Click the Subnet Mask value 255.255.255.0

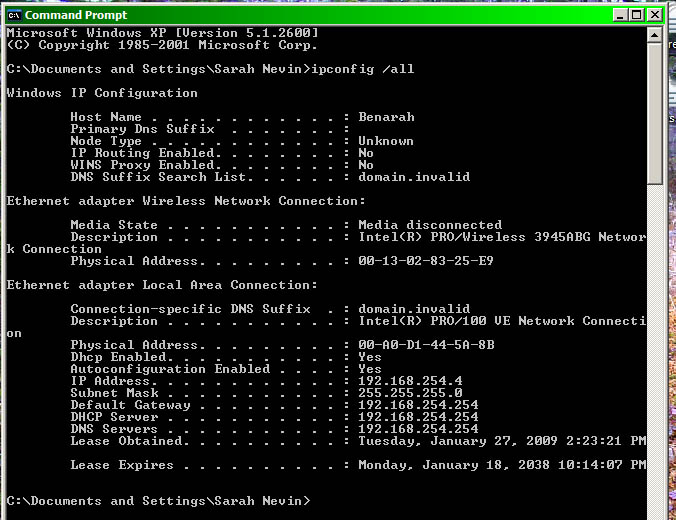410,393
